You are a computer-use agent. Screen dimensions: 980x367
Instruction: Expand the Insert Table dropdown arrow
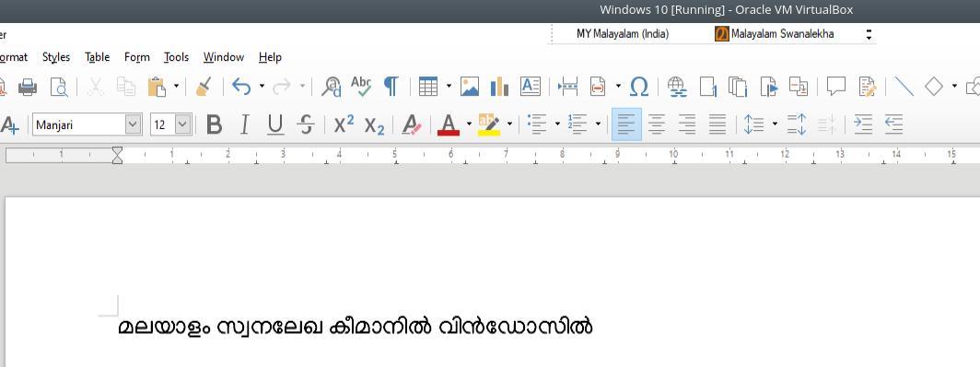coord(449,87)
